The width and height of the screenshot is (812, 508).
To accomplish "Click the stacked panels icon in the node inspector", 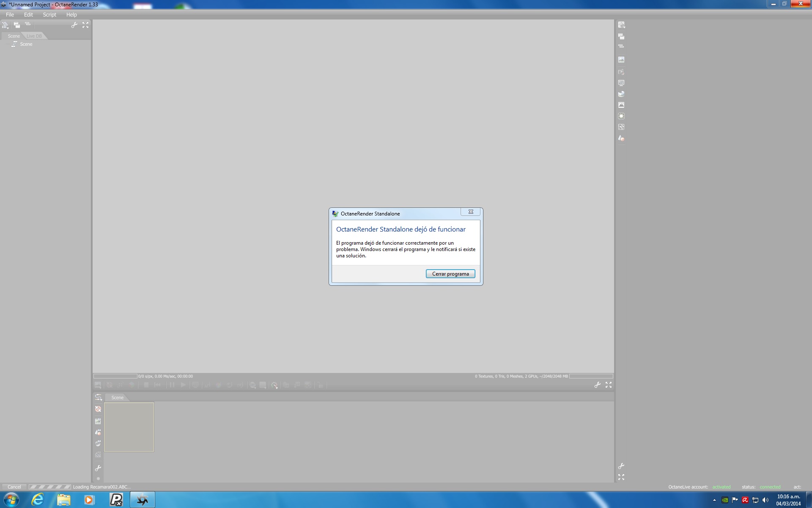I will click(x=621, y=36).
